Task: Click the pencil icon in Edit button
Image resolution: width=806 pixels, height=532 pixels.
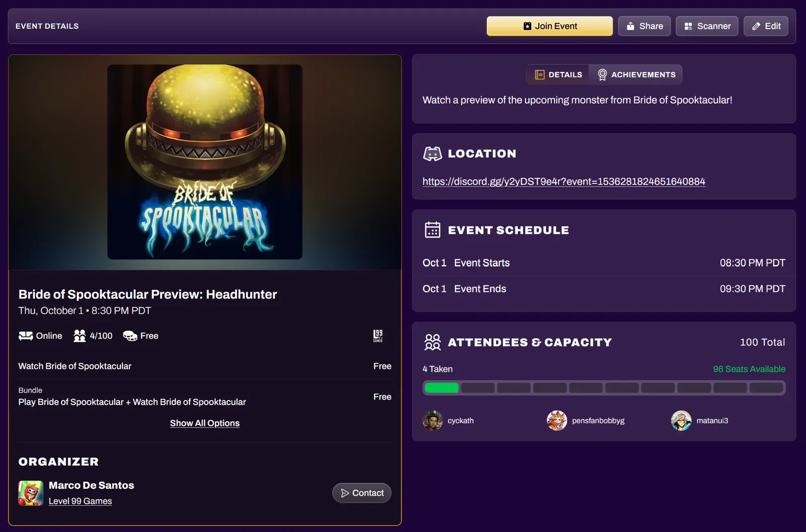Action: (x=756, y=26)
